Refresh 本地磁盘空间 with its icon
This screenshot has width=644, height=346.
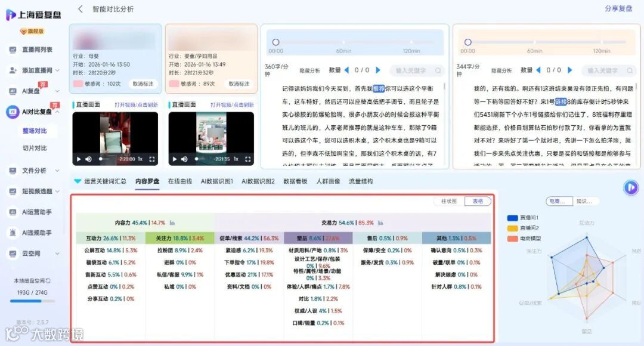[x=49, y=280]
